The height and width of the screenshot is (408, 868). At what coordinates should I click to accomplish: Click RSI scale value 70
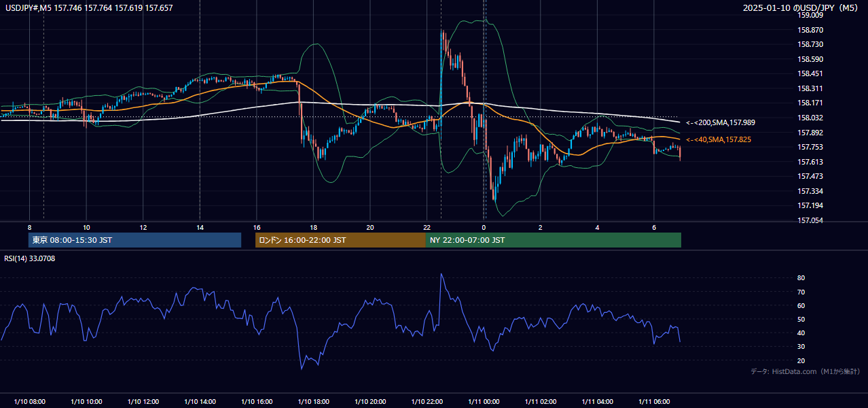(801, 292)
